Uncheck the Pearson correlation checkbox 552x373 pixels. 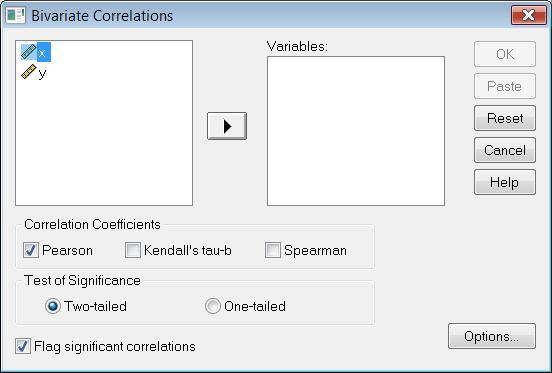click(31, 250)
